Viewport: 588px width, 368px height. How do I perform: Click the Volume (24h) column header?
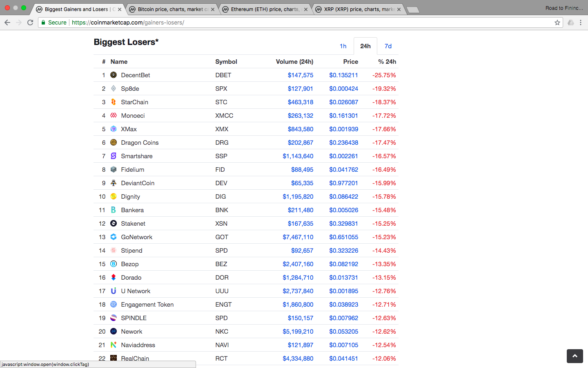[294, 62]
